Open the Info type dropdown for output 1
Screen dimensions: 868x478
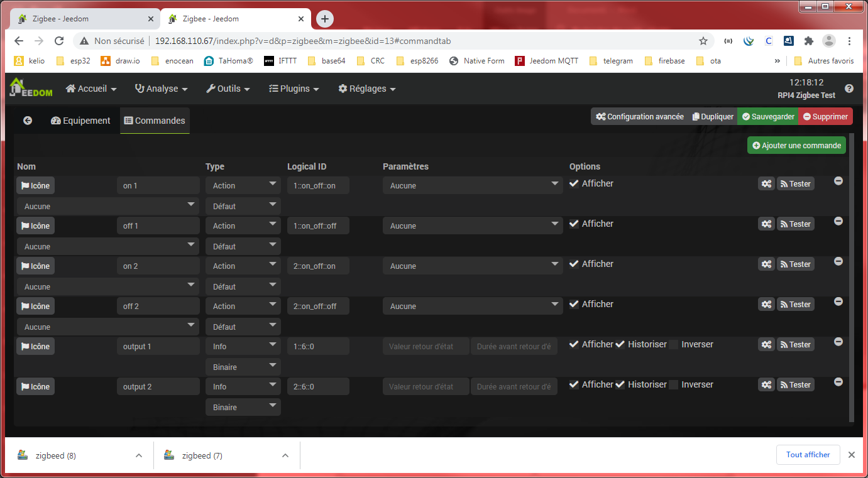click(243, 346)
